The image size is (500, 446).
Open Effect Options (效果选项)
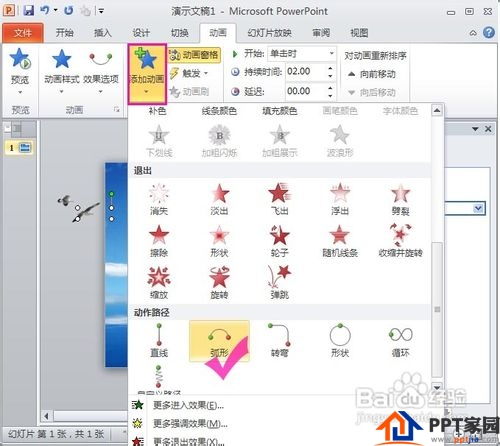click(x=101, y=71)
